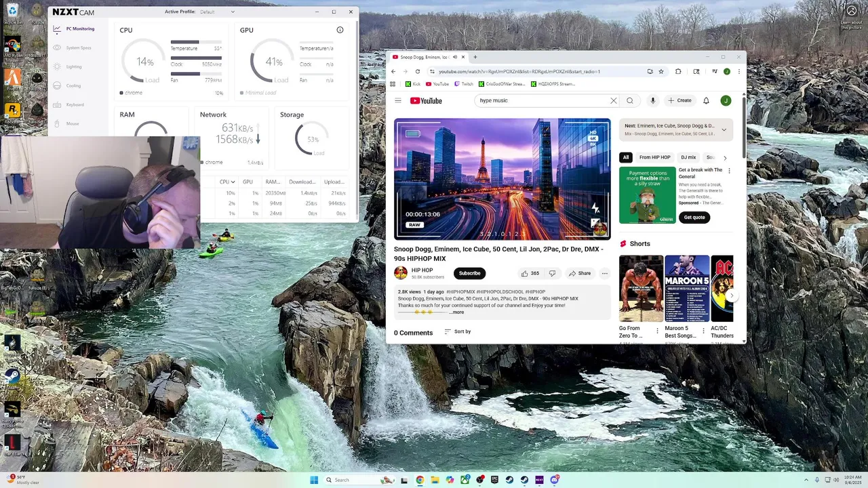
Task: Show more filter chips with right arrow
Action: [725, 157]
